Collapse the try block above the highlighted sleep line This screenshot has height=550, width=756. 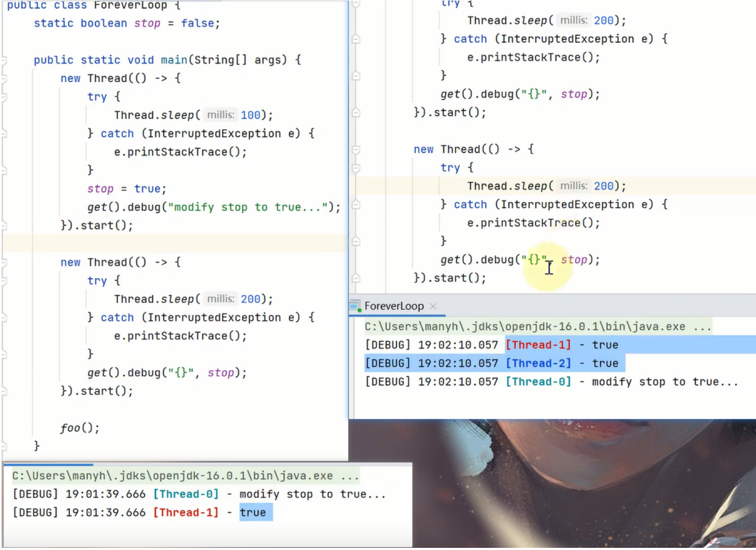pos(356,168)
